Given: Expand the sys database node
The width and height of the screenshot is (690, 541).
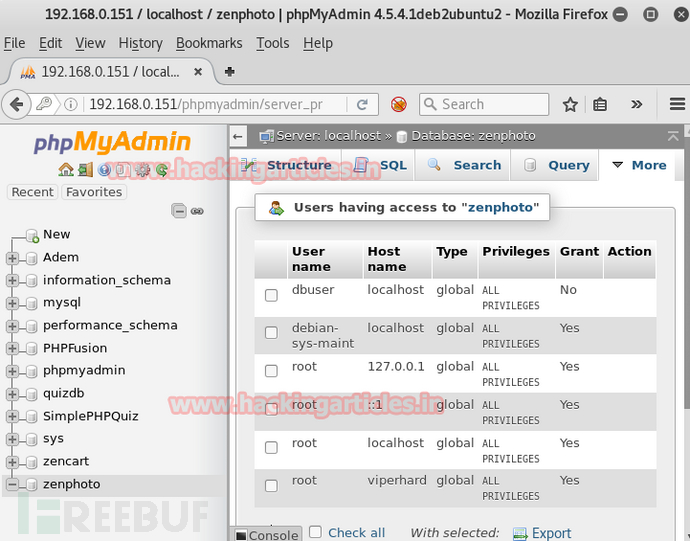Looking at the screenshot, I should point(12,439).
